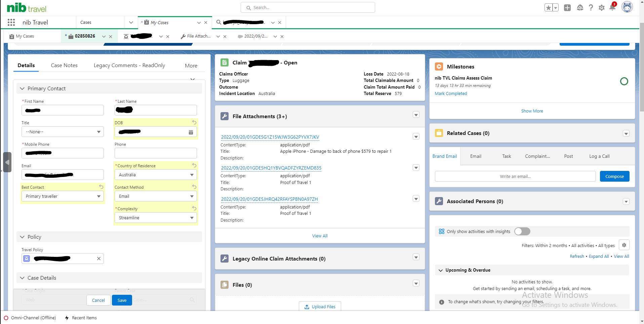Open the App Launcher grid icon
Viewport: 644px width, 324px height.
[11, 22]
